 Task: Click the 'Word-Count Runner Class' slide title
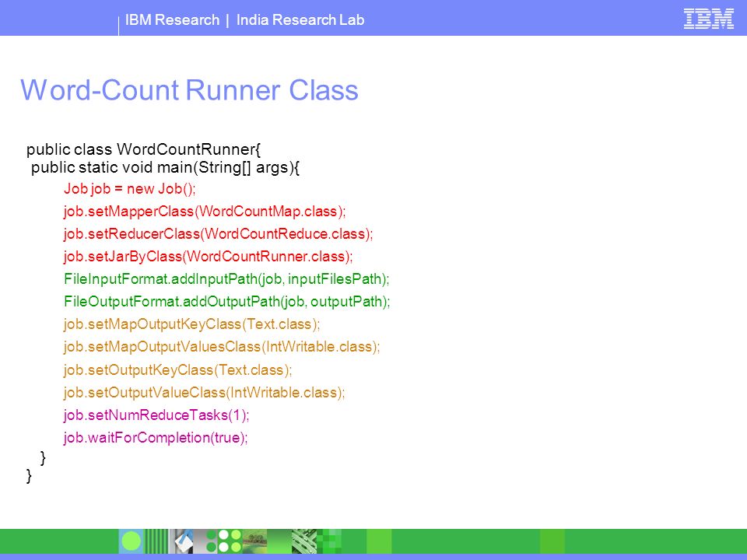(189, 90)
